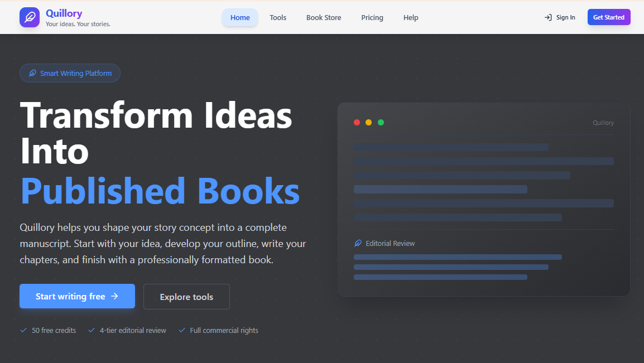Select the quill icon beside Smart Writing Platform
This screenshot has width=644, height=363.
(x=33, y=72)
